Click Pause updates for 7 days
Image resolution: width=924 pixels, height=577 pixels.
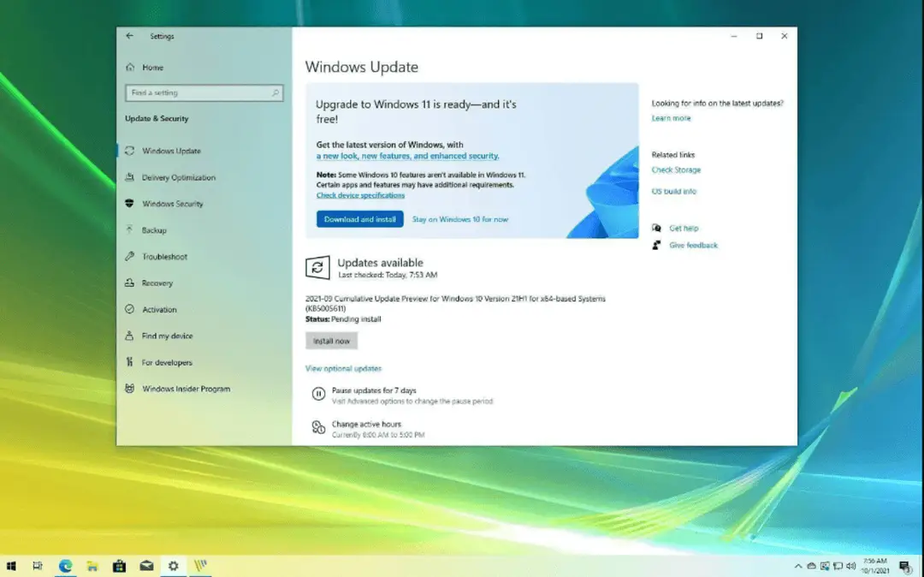pyautogui.click(x=374, y=390)
